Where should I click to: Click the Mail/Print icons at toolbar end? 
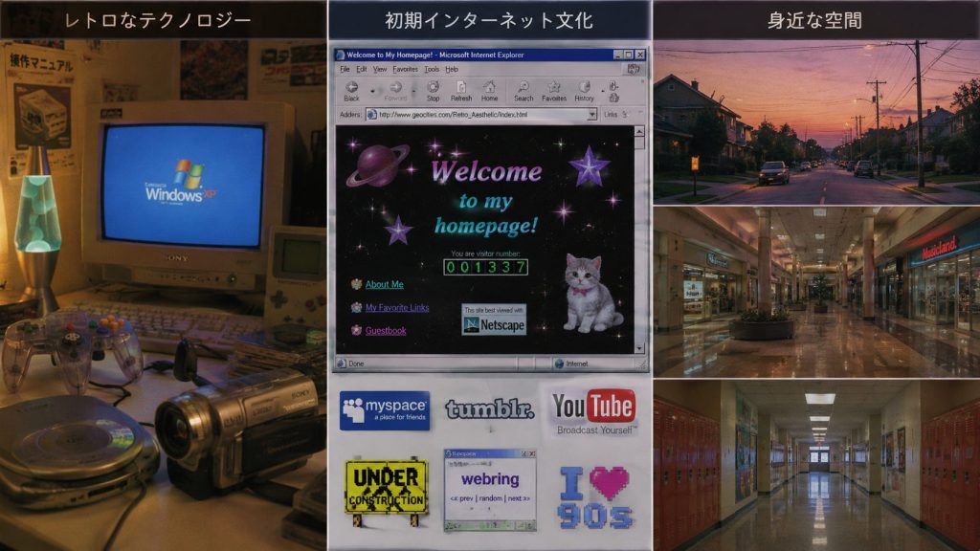pos(613,91)
